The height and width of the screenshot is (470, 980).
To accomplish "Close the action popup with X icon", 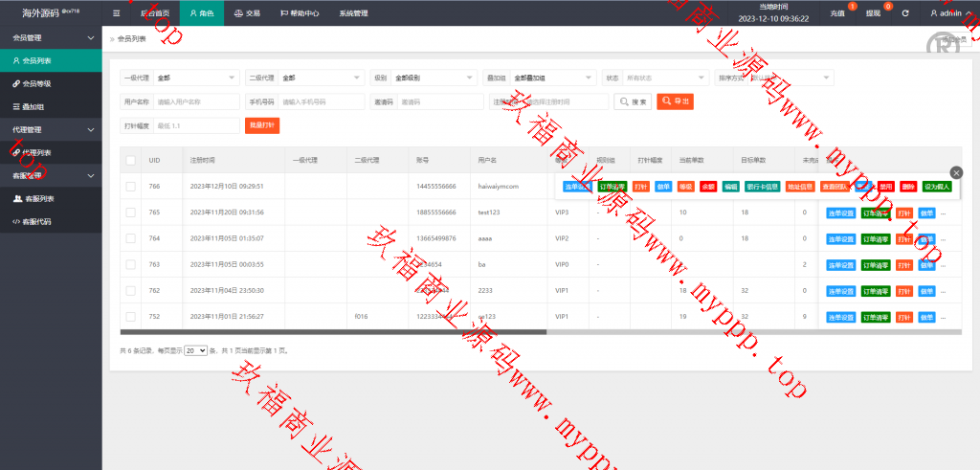I will (x=956, y=172).
